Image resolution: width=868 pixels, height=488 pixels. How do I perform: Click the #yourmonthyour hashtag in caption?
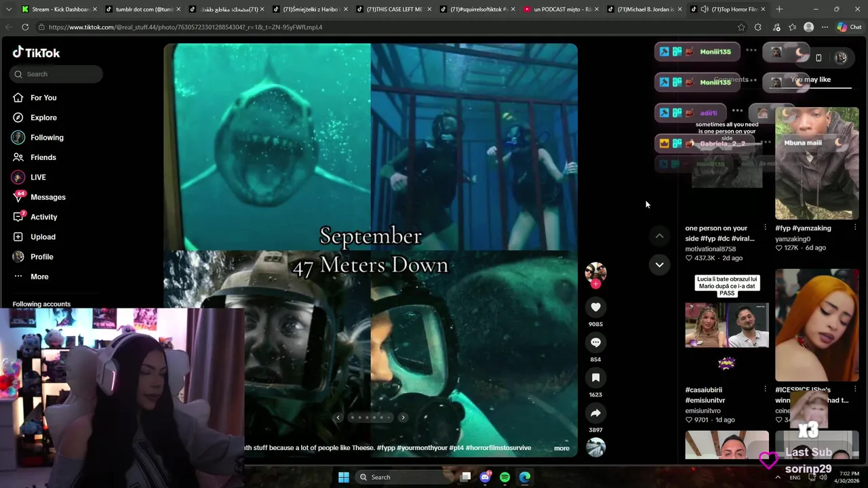click(422, 448)
